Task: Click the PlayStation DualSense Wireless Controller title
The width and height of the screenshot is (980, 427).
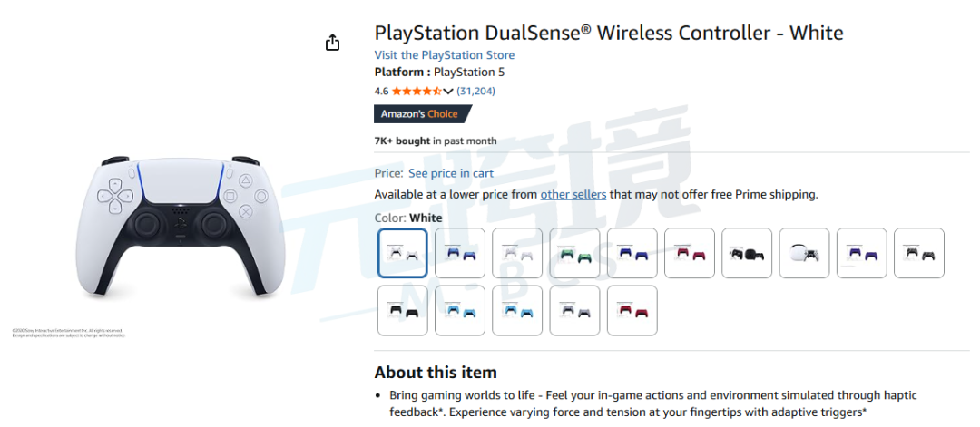Action: pyautogui.click(x=609, y=33)
